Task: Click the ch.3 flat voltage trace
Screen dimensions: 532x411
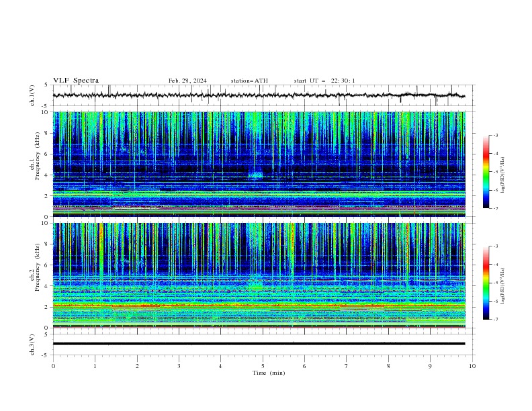Action: (x=259, y=344)
